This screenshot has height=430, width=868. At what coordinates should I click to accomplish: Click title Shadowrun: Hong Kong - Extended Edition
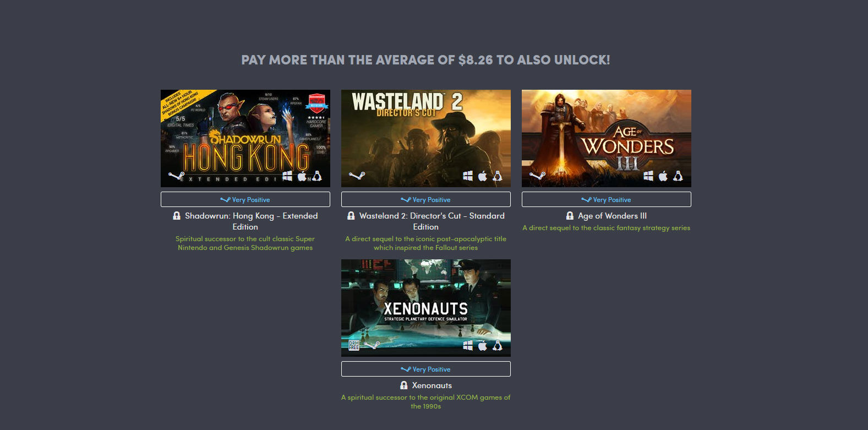pyautogui.click(x=252, y=221)
